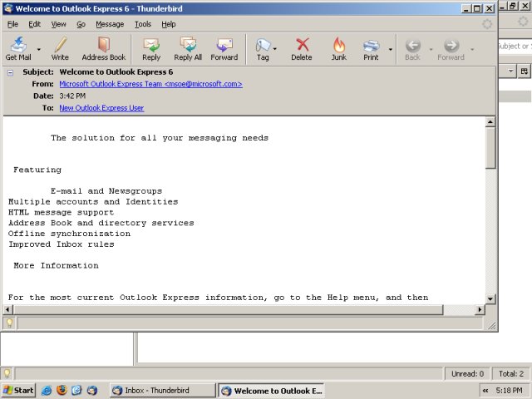Mark the message as Junk

(x=338, y=48)
